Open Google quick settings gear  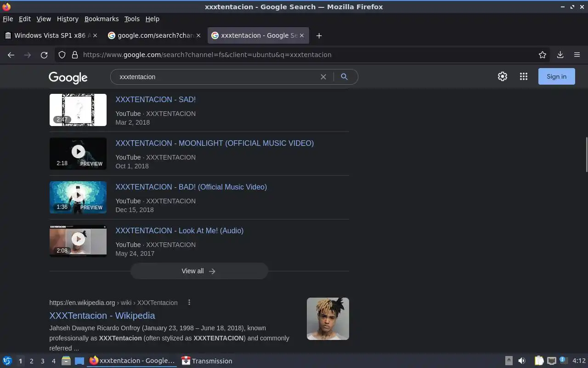[503, 77]
